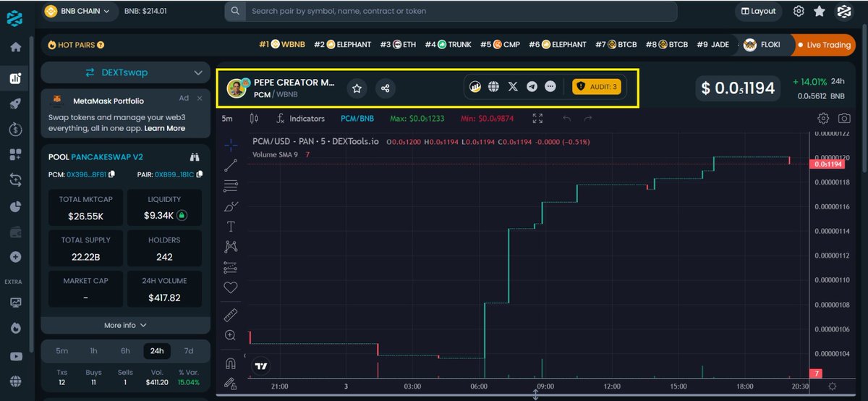Select the 7d stats tab
The image size is (868, 401).
(189, 351)
